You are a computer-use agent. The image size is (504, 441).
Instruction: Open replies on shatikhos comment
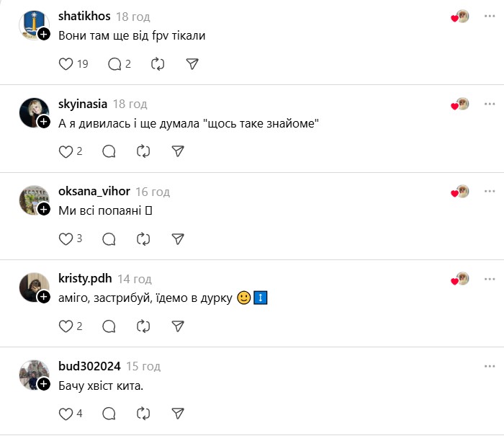tap(114, 64)
